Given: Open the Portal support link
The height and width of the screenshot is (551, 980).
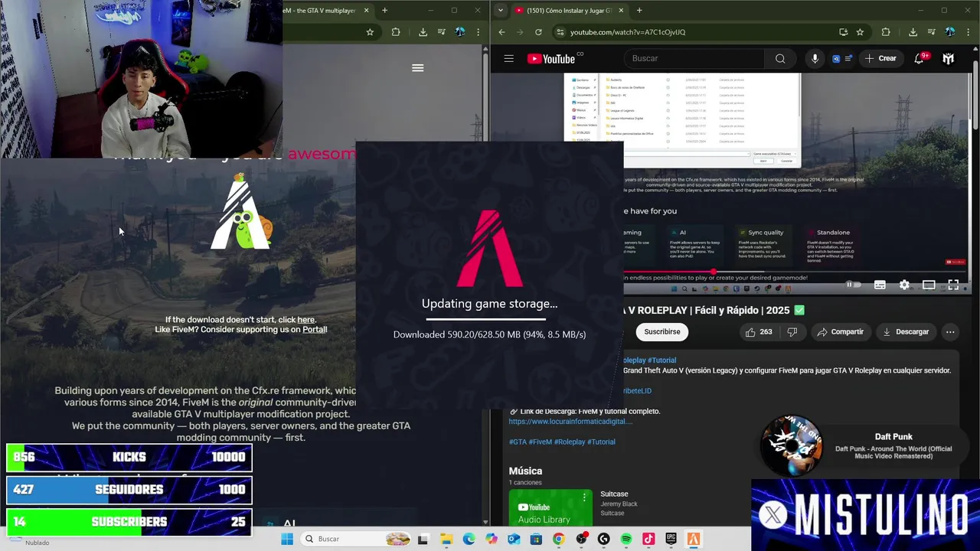Looking at the screenshot, I should (314, 330).
